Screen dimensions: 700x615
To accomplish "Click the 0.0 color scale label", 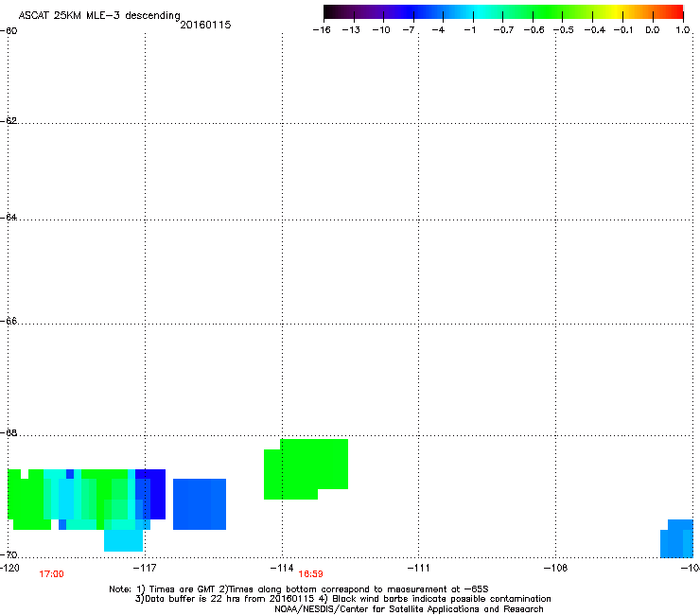I will pyautogui.click(x=653, y=30).
